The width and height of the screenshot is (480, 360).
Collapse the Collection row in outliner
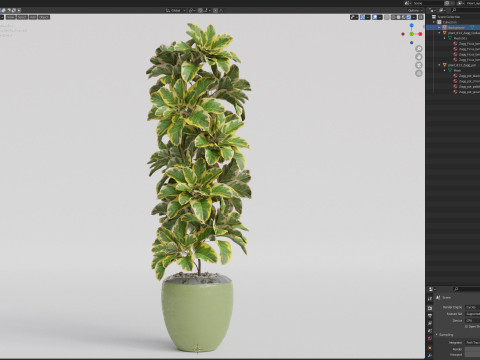click(434, 22)
